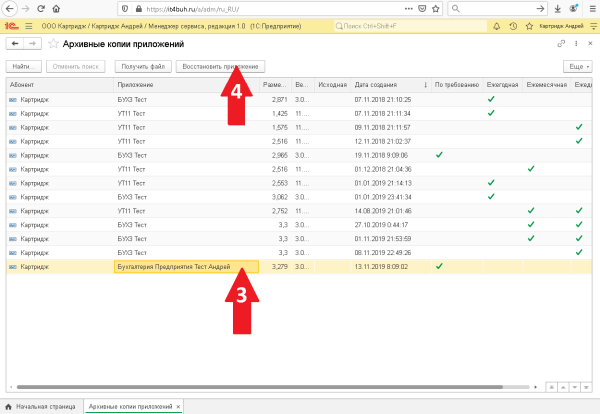Select the Бухгалтерия Предприятия Тест Андрей row
Image resolution: width=600 pixels, height=414 pixels.
(x=186, y=267)
